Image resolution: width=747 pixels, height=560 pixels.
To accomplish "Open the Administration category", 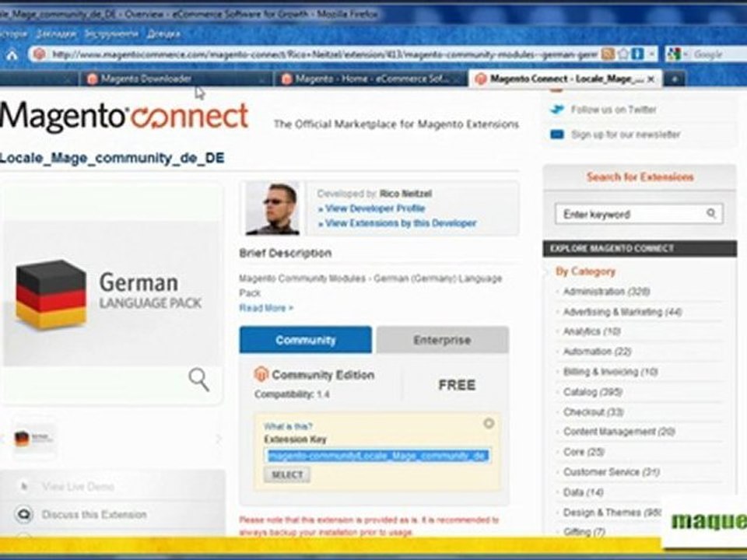I will 606,292.
